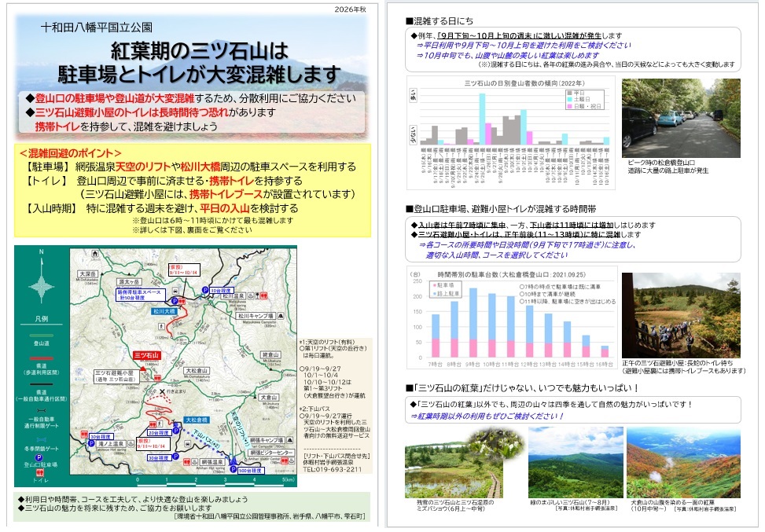Click the parking icon beside the 500台程度 label
Image resolution: width=765 pixels, height=532 pixels.
pyautogui.click(x=234, y=469)
